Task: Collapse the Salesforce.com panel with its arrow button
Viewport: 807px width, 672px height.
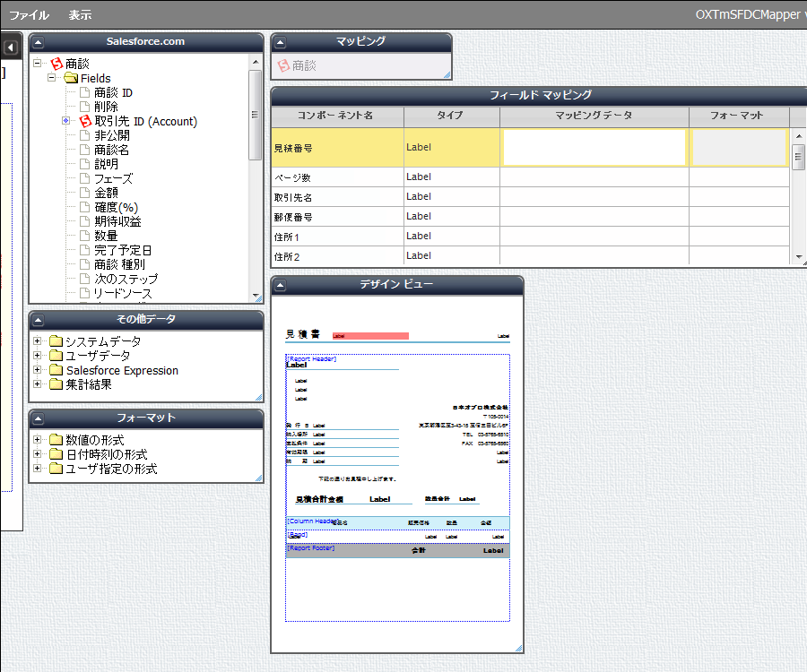Action: (38, 42)
